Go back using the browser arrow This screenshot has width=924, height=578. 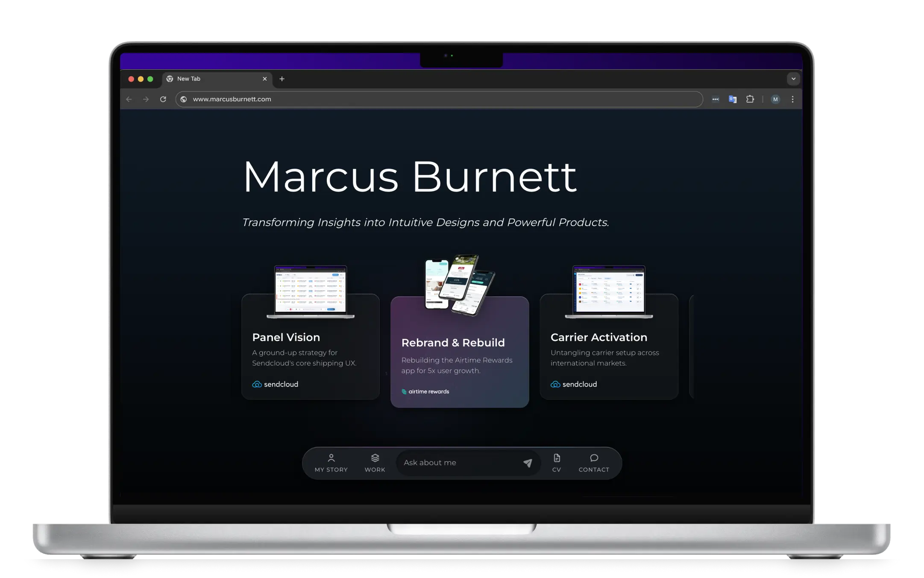tap(129, 99)
